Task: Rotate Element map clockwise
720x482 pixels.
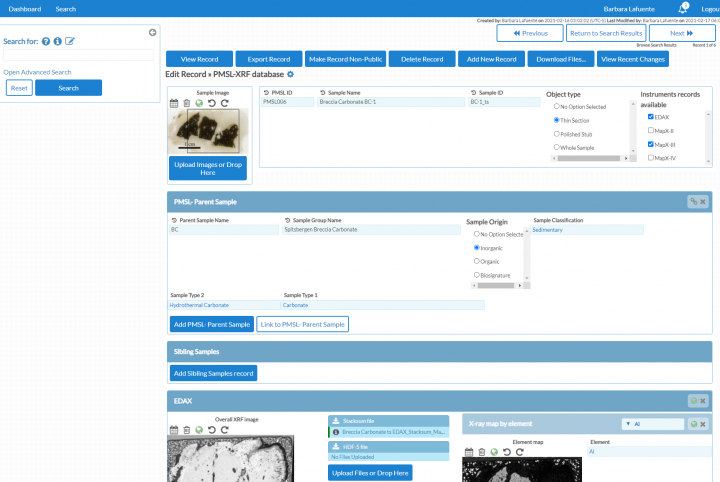Action: coord(520,452)
